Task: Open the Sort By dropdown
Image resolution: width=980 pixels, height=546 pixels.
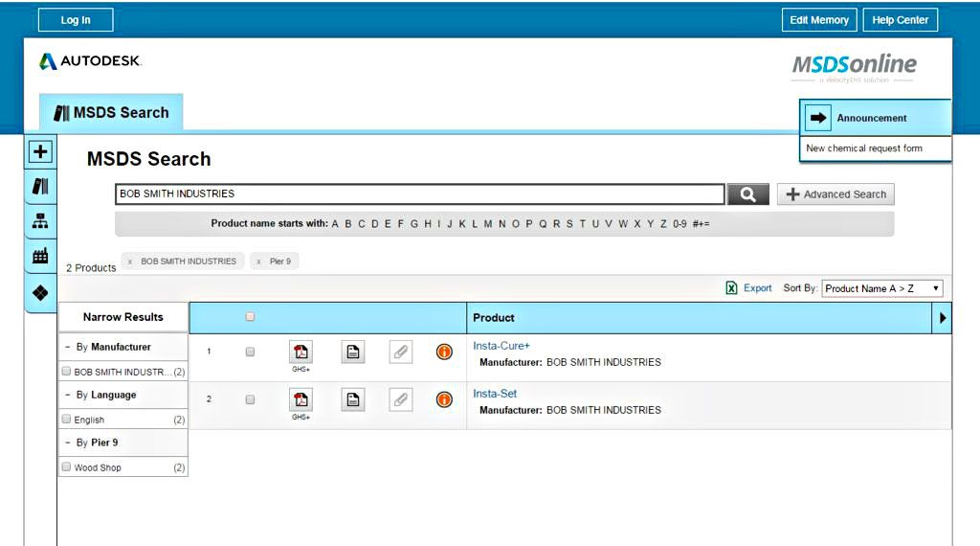Action: pos(881,288)
